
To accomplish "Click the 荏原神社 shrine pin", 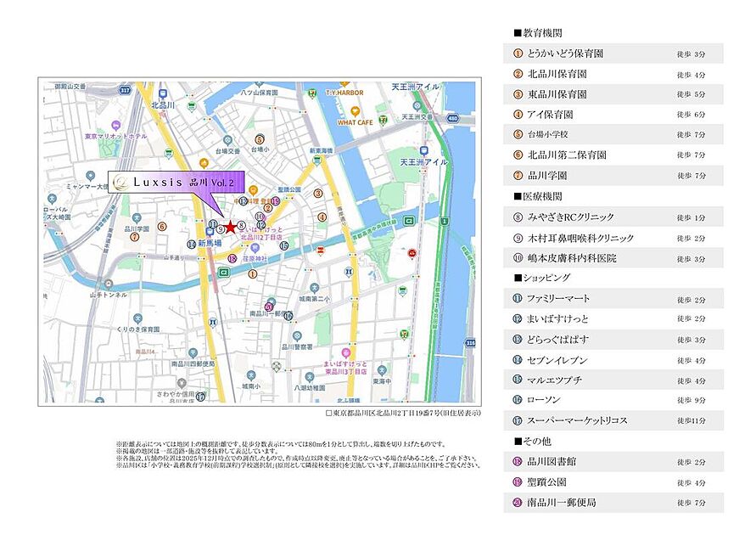I will (x=255, y=249).
